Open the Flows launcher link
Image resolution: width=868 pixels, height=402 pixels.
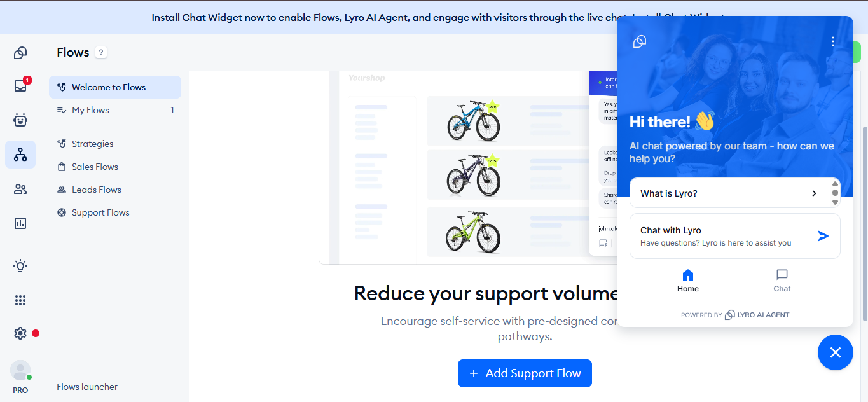click(87, 387)
